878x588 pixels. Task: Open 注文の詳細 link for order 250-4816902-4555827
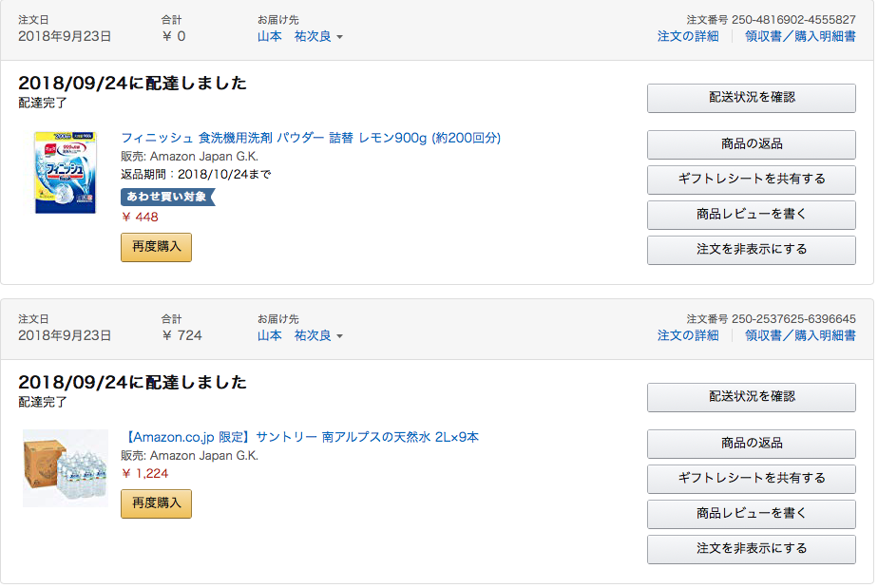(x=688, y=36)
